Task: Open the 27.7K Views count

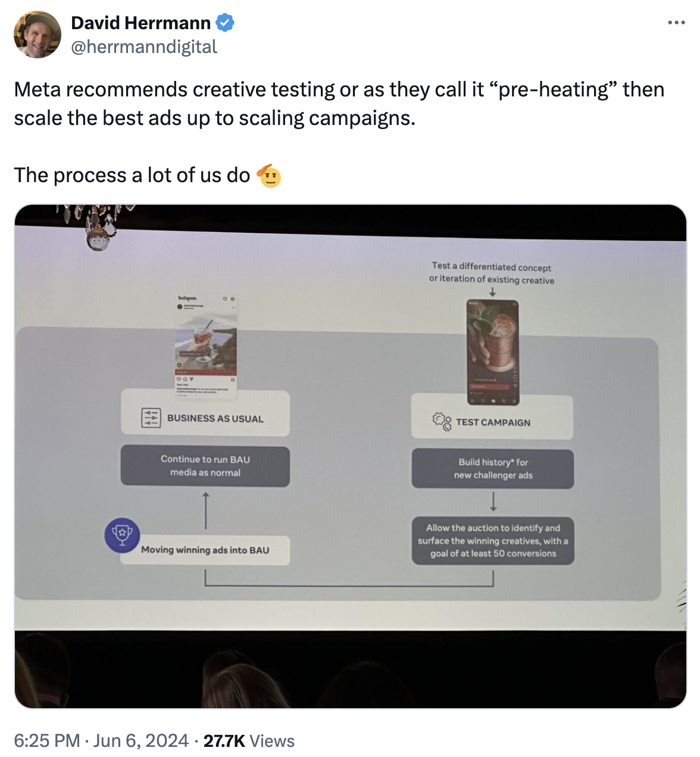Action: pyautogui.click(x=249, y=740)
